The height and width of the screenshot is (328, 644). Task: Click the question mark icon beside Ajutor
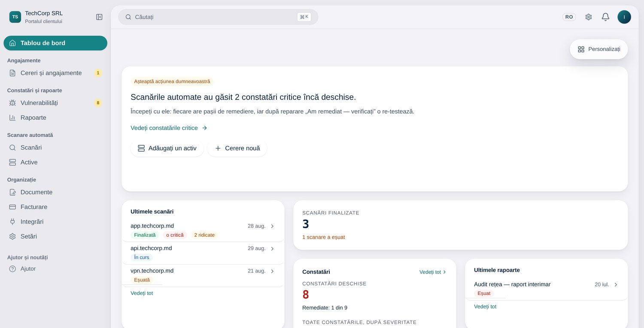12,269
